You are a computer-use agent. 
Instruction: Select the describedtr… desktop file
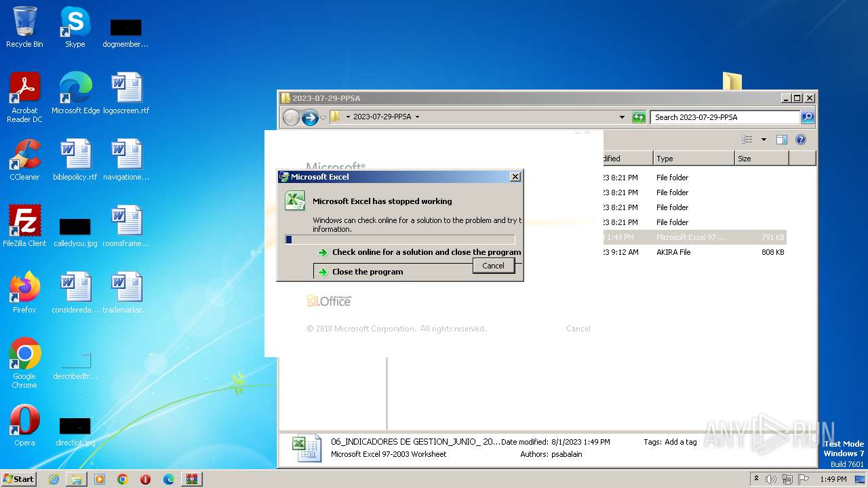pyautogui.click(x=75, y=366)
